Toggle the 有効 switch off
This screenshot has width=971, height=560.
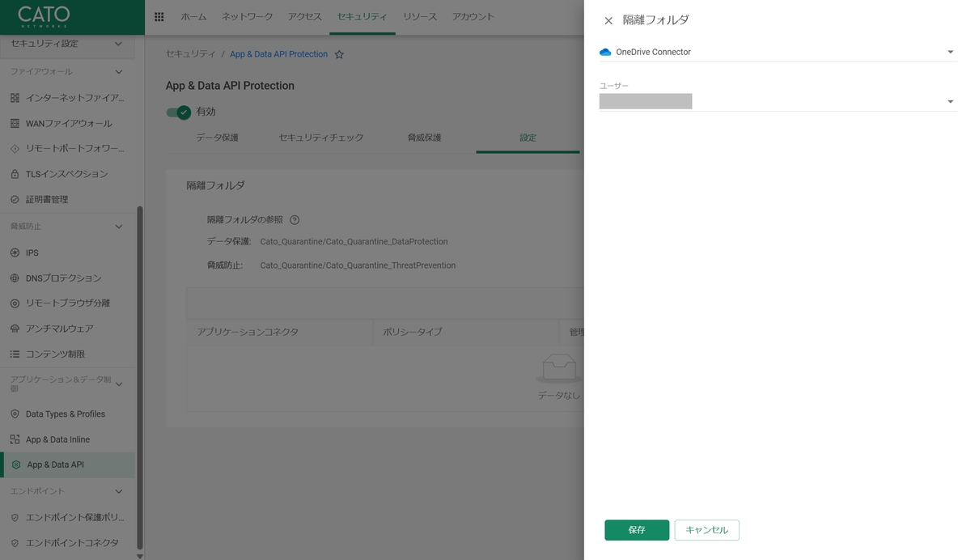pyautogui.click(x=178, y=112)
